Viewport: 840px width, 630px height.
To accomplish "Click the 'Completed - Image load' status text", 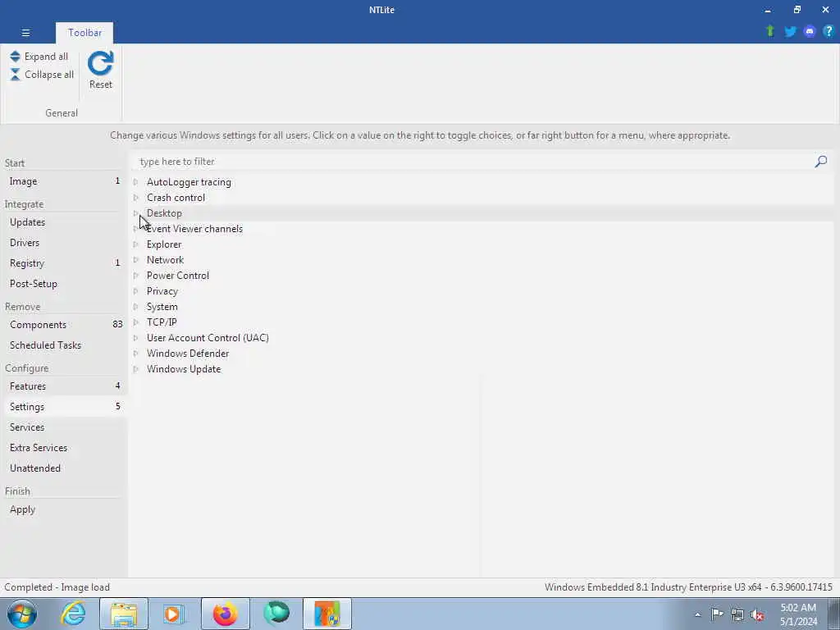I will tap(57, 587).
